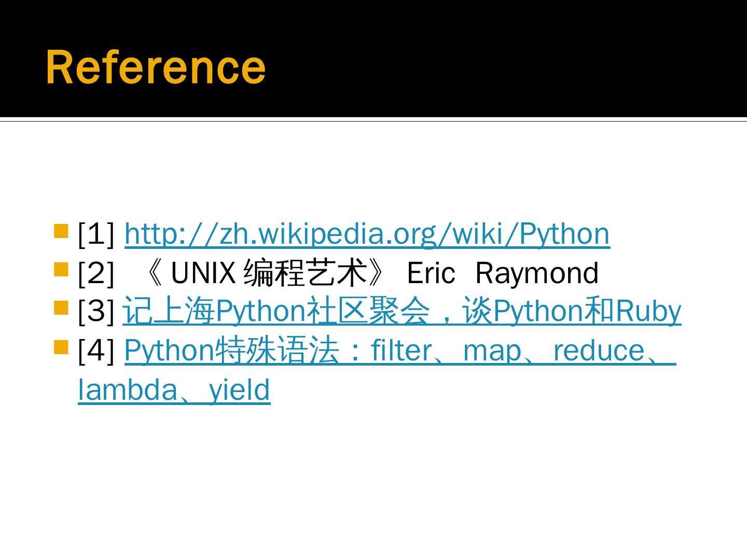This screenshot has height=560, width=747.
Task: Click the orange bullet beside reference [4]
Action: [x=61, y=347]
